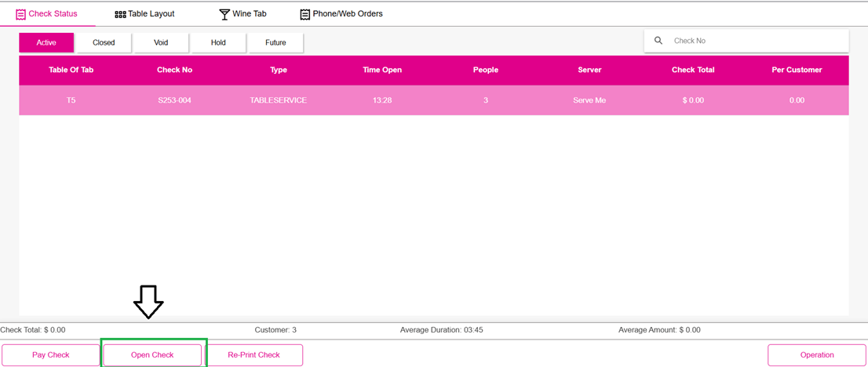Show Closed checks
This screenshot has width=868, height=367.
click(104, 42)
